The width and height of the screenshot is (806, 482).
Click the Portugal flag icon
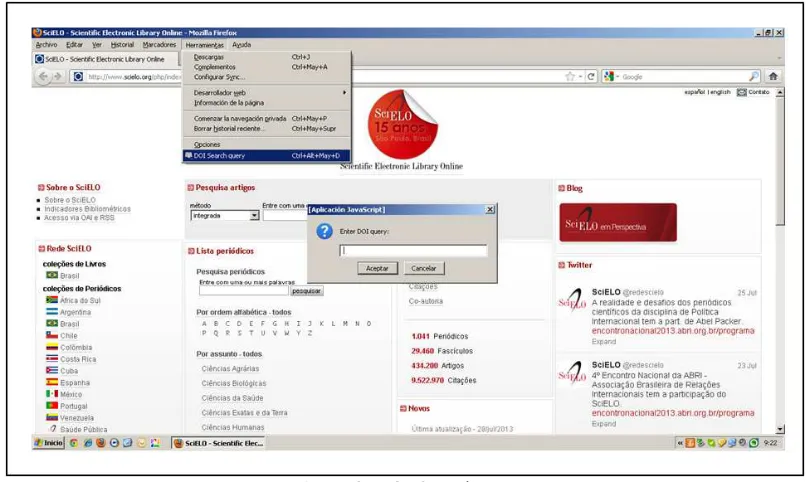pyautogui.click(x=52, y=405)
